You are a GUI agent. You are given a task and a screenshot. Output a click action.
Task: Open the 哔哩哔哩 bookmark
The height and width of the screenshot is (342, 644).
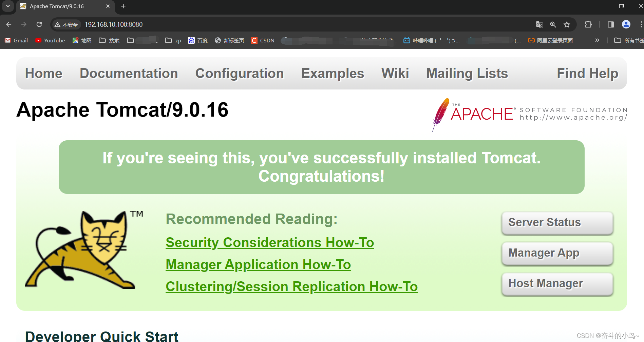click(432, 40)
